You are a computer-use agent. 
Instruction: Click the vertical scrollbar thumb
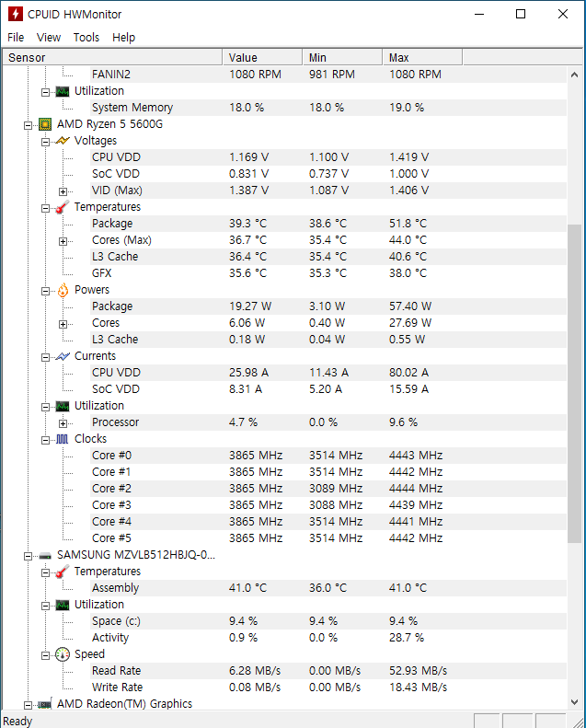pos(574,384)
